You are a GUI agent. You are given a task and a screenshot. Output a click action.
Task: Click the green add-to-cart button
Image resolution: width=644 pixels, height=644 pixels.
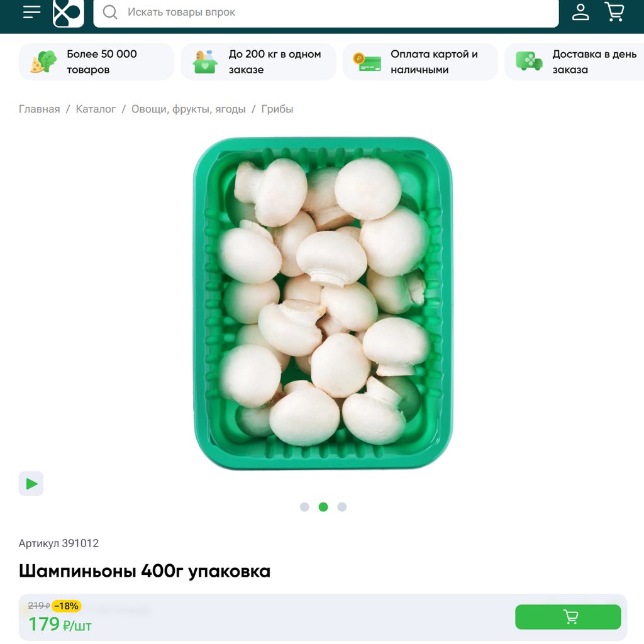tap(568, 616)
